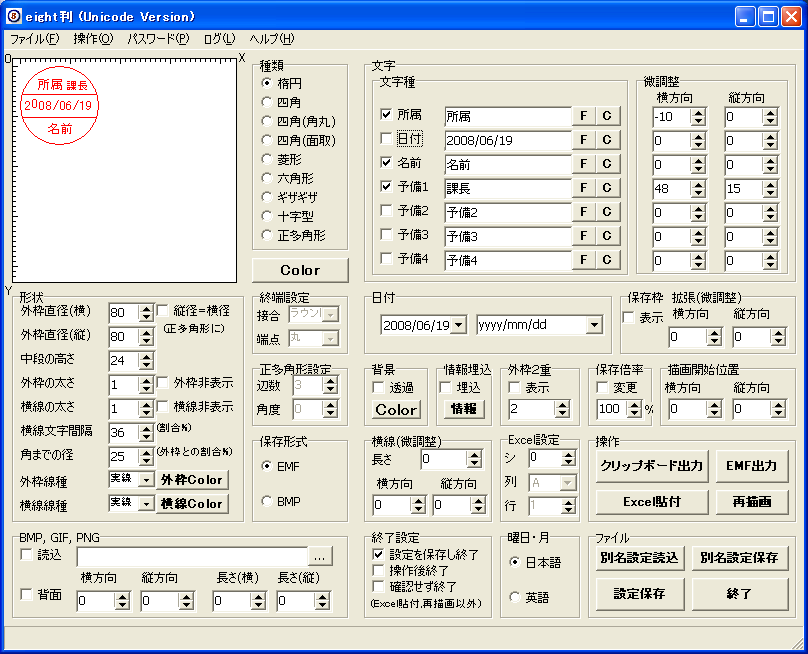Enable the 読込 image load checkbox
The image size is (808, 654).
click(x=26, y=555)
